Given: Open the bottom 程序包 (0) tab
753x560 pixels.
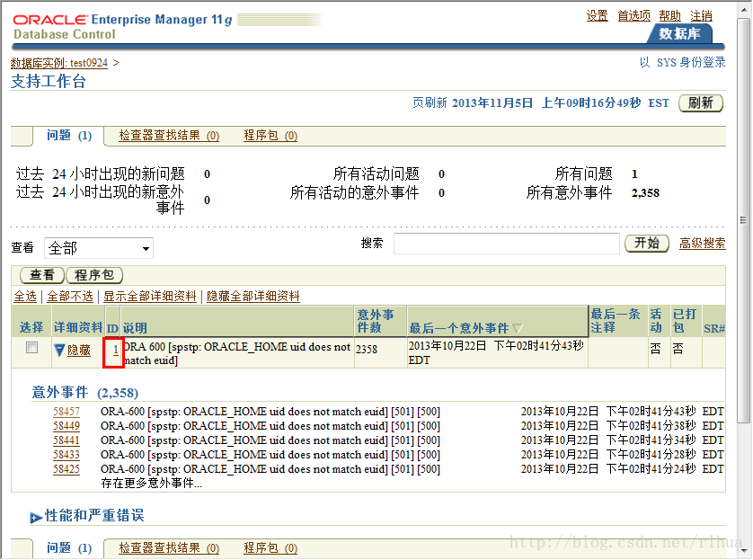Looking at the screenshot, I should pos(270,548).
